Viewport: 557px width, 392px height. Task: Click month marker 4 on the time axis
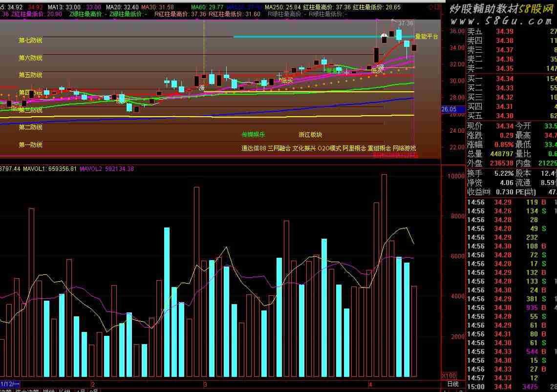[x=370, y=385]
